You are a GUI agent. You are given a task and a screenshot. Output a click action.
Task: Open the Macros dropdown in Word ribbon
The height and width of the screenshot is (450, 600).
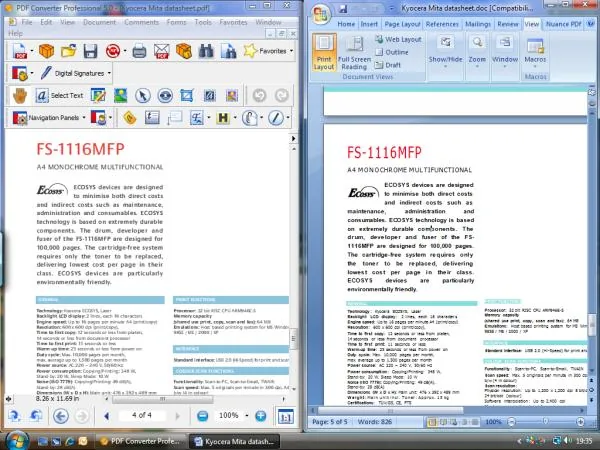point(535,52)
